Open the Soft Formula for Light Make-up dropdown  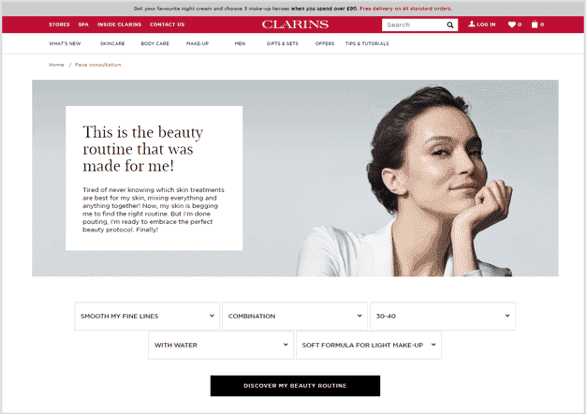[369, 345]
